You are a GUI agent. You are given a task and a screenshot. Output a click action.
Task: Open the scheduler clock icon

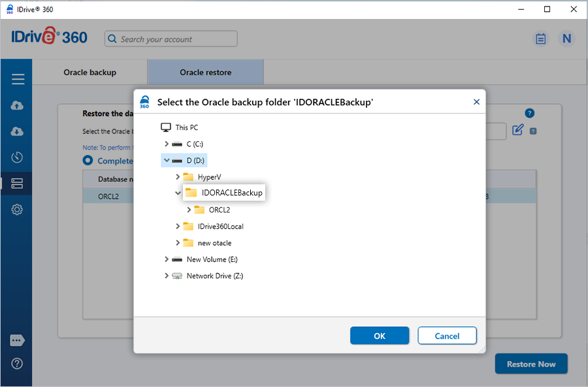click(18, 158)
